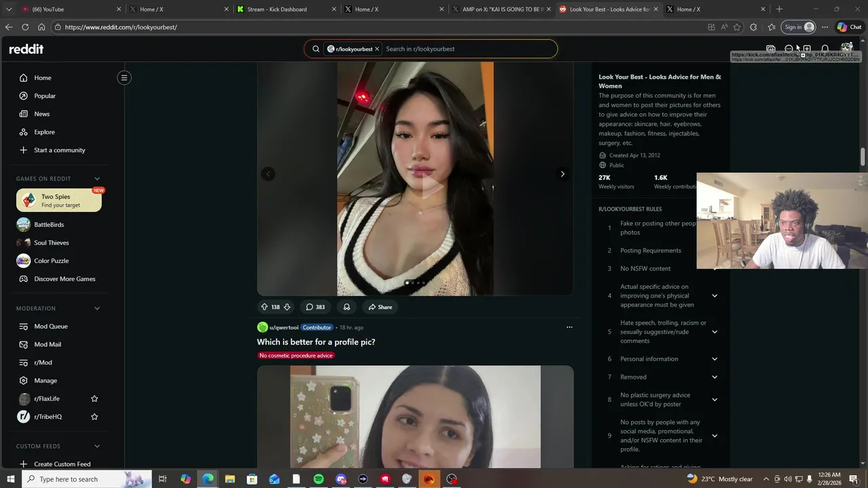The height and width of the screenshot is (488, 868).
Task: Click Start a community
Action: [x=61, y=150]
